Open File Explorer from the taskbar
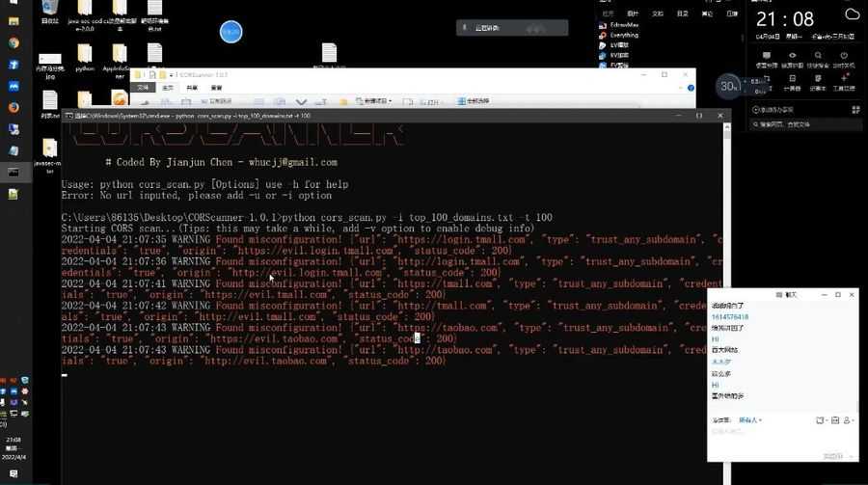 (14, 21)
